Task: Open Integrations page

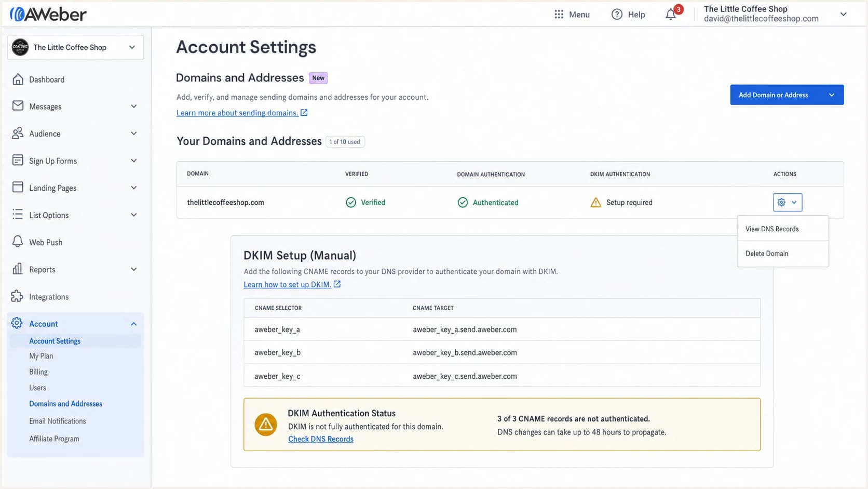Action: (x=49, y=297)
